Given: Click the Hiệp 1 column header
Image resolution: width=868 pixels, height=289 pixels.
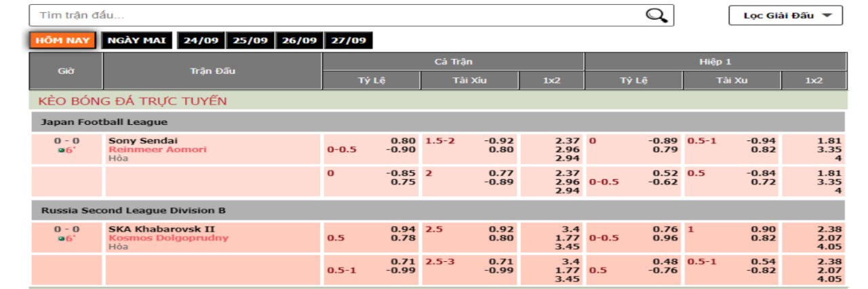Looking at the screenshot, I should (x=715, y=62).
